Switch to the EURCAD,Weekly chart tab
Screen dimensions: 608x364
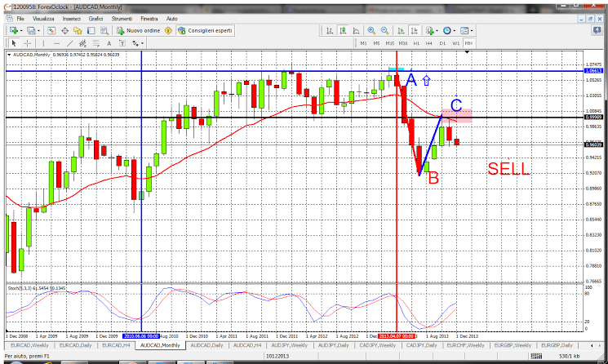coord(29,345)
